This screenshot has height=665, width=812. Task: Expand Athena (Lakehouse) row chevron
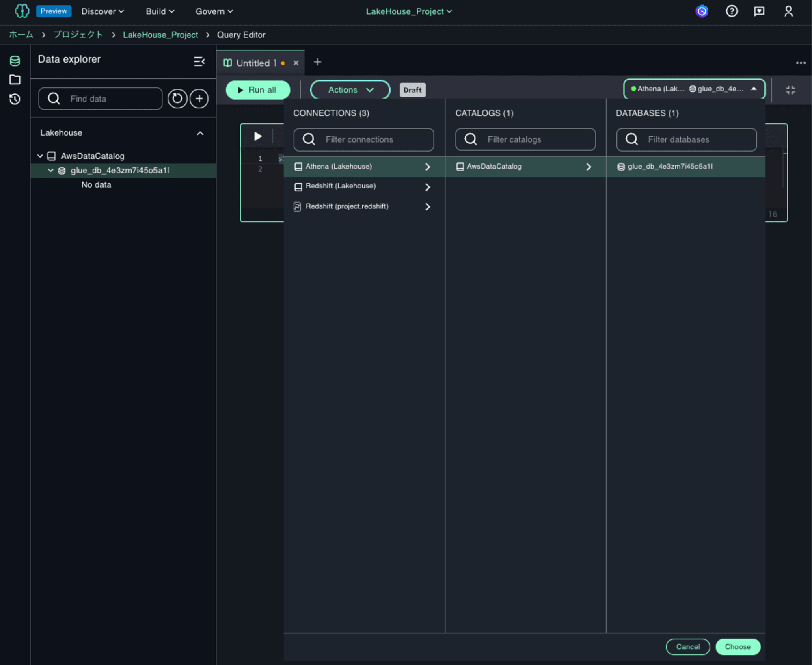click(427, 167)
